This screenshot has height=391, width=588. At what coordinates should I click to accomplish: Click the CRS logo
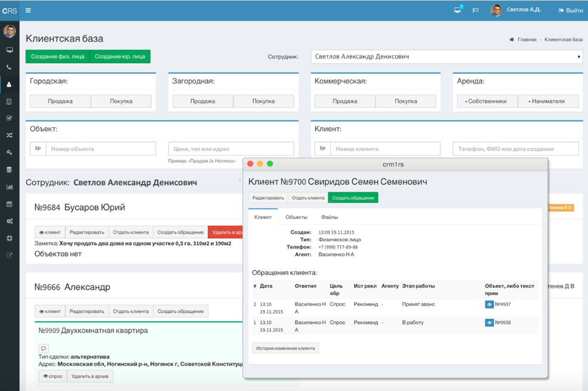point(10,11)
